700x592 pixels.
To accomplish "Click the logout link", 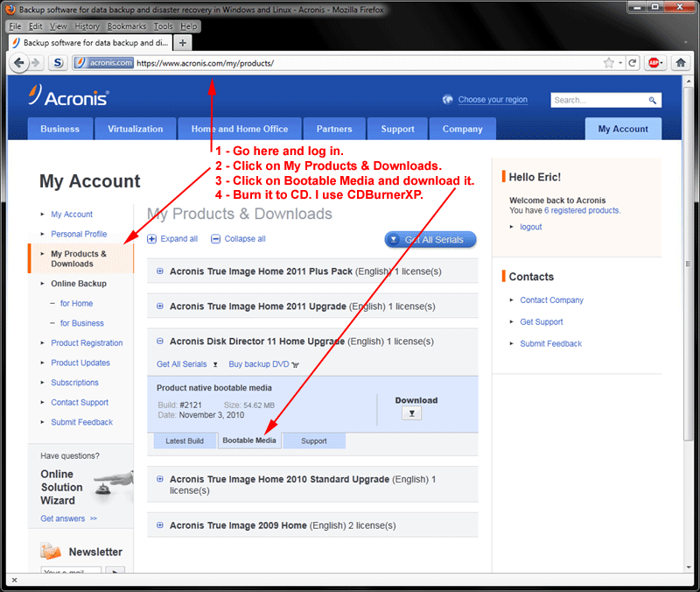I will click(x=531, y=227).
